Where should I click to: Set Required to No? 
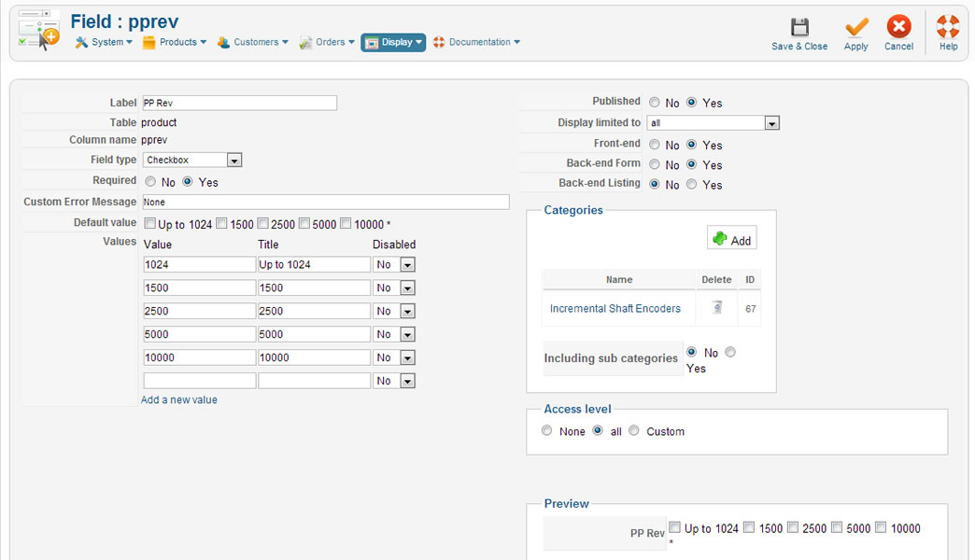(x=150, y=182)
